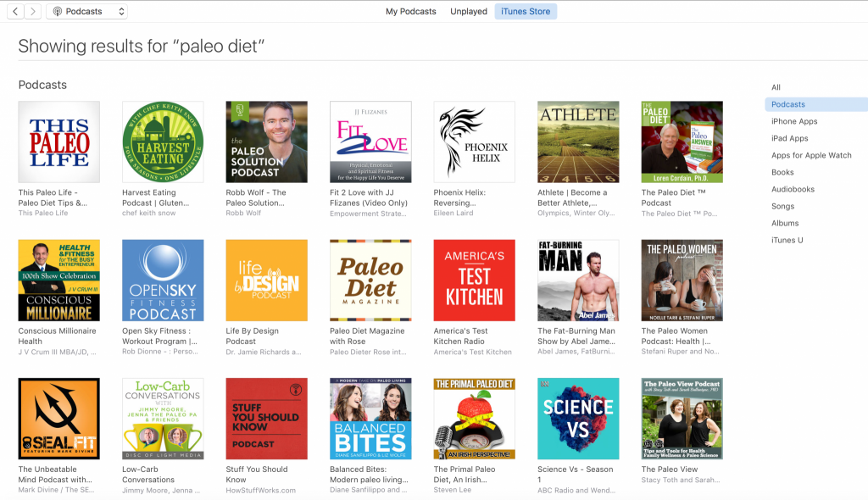Go back with the left arrow button

(15, 11)
